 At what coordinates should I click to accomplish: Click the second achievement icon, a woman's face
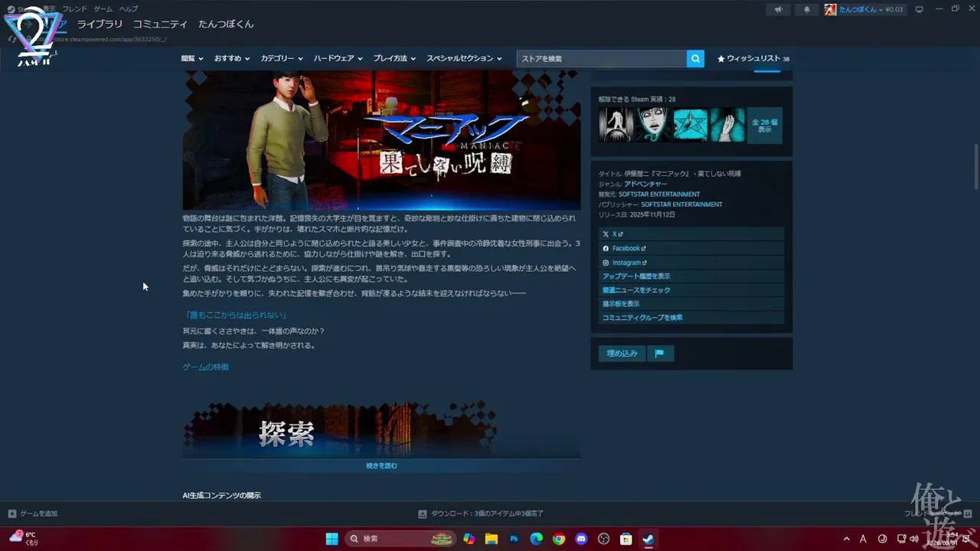[653, 125]
